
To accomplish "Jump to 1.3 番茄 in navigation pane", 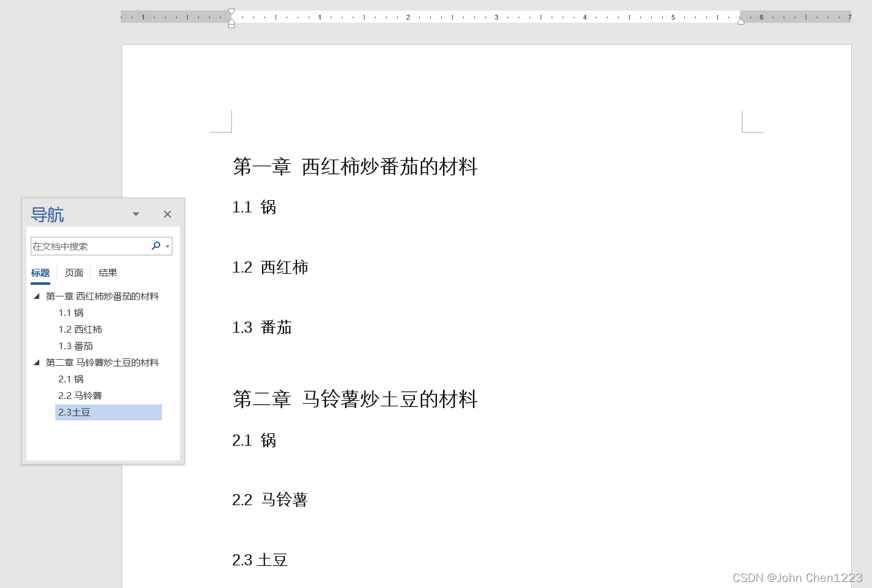I will click(x=76, y=346).
